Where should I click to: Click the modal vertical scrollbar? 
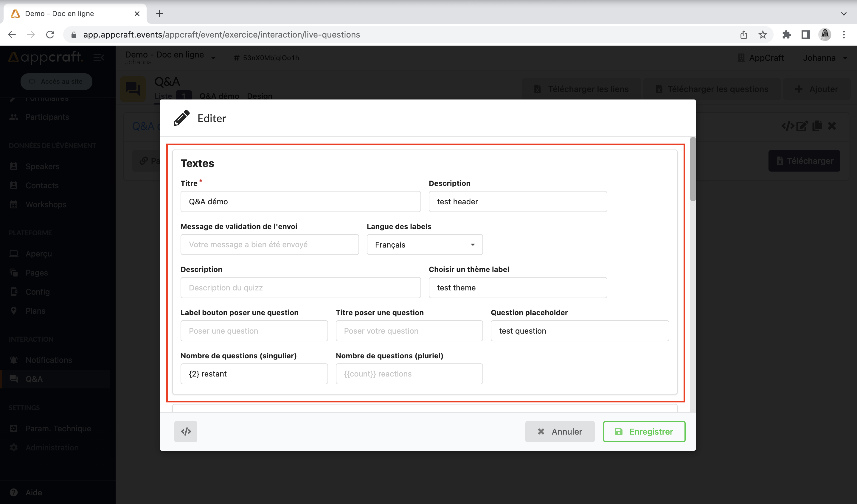pos(693,170)
